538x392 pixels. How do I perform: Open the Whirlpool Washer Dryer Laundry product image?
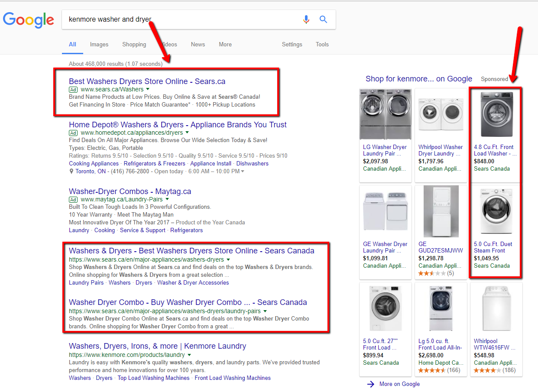441,114
